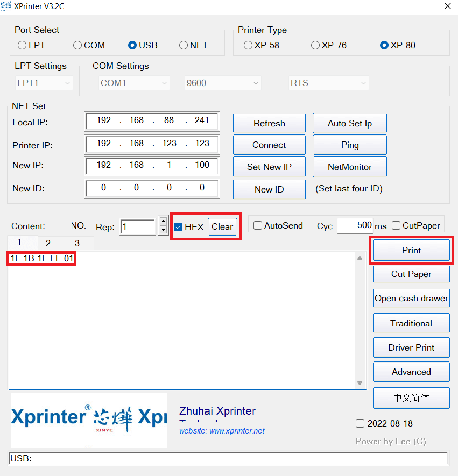Click the Xprinter logo banner image
This screenshot has height=476, width=458.
pos(89,420)
